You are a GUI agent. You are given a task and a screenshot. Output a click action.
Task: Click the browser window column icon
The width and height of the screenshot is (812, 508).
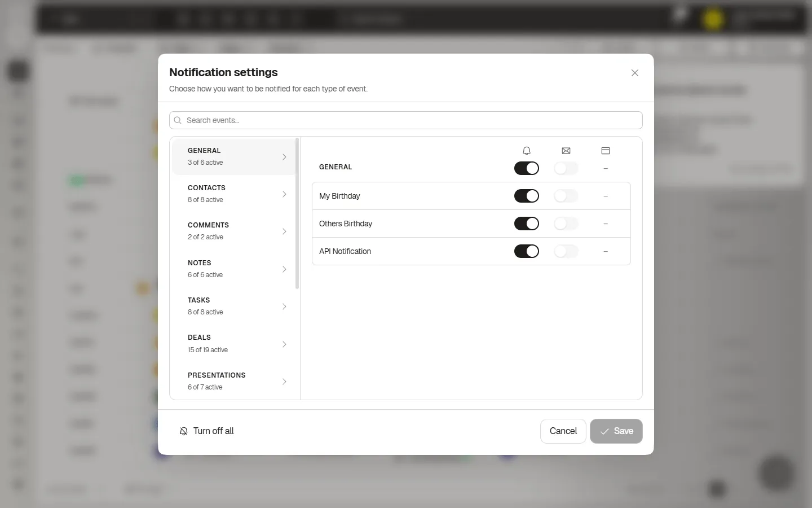(606, 151)
